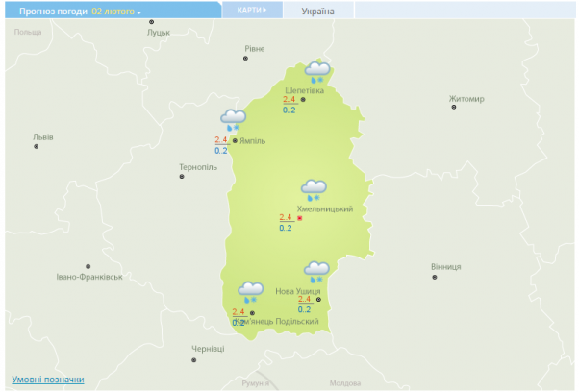
Task: Click the weather icon above Шепетівка
Action: click(318, 72)
